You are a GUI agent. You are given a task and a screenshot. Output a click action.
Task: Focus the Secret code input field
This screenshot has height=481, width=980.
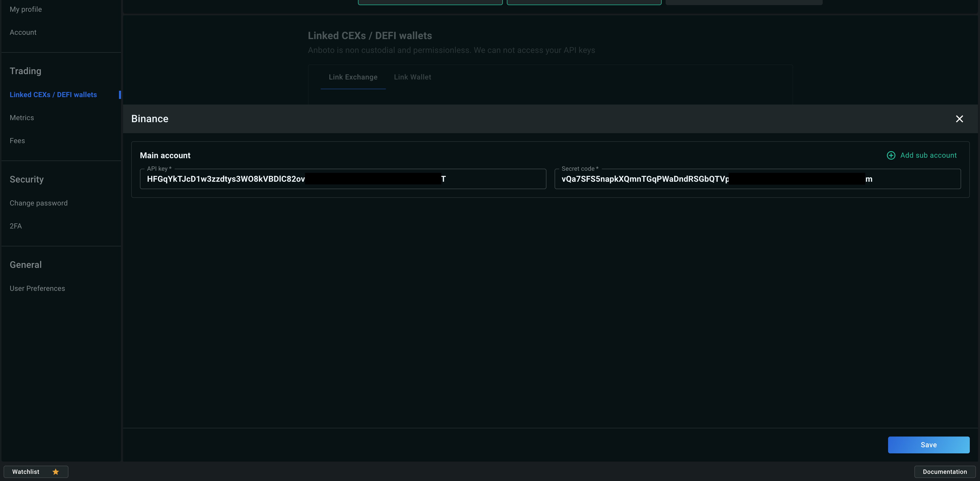tap(757, 179)
